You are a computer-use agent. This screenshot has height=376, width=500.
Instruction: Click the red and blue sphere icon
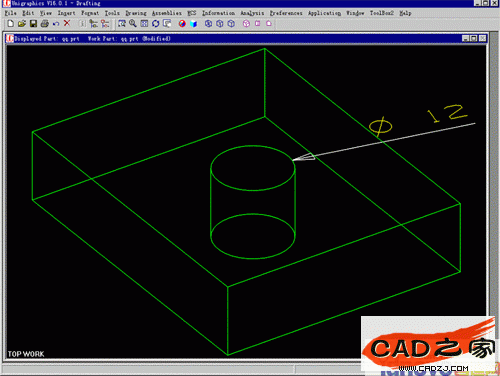(182, 24)
